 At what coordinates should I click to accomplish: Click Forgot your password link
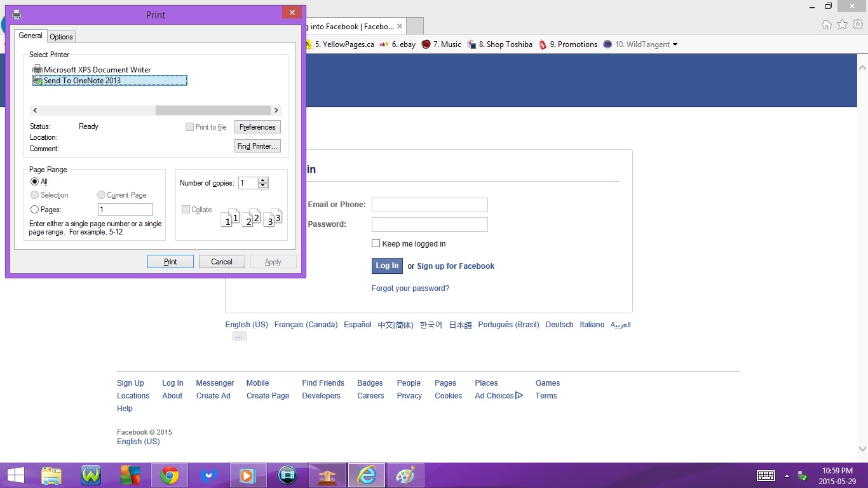coord(410,288)
